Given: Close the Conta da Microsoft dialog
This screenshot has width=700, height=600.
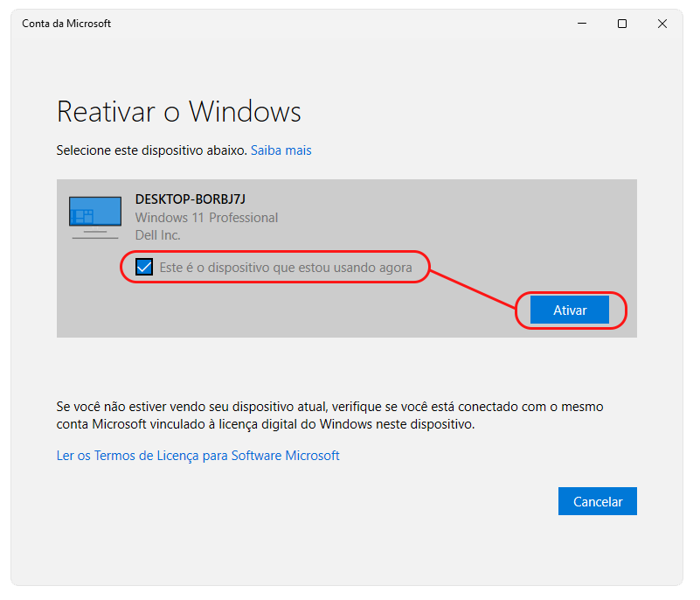Looking at the screenshot, I should click(x=662, y=24).
